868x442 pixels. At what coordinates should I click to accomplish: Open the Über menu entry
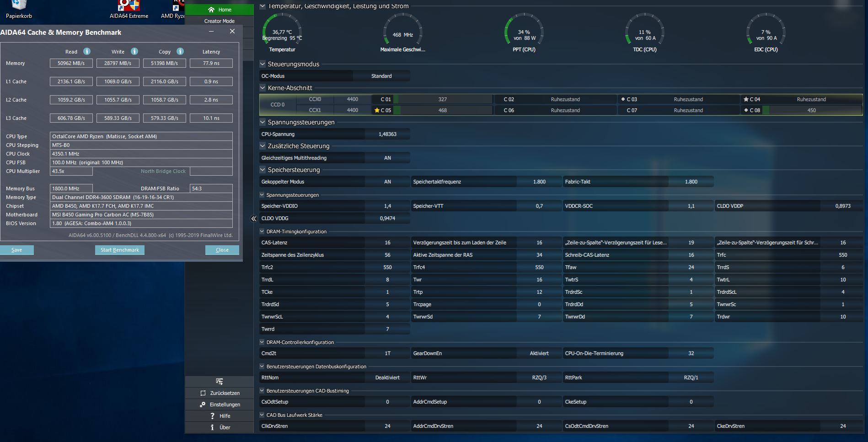(220, 427)
